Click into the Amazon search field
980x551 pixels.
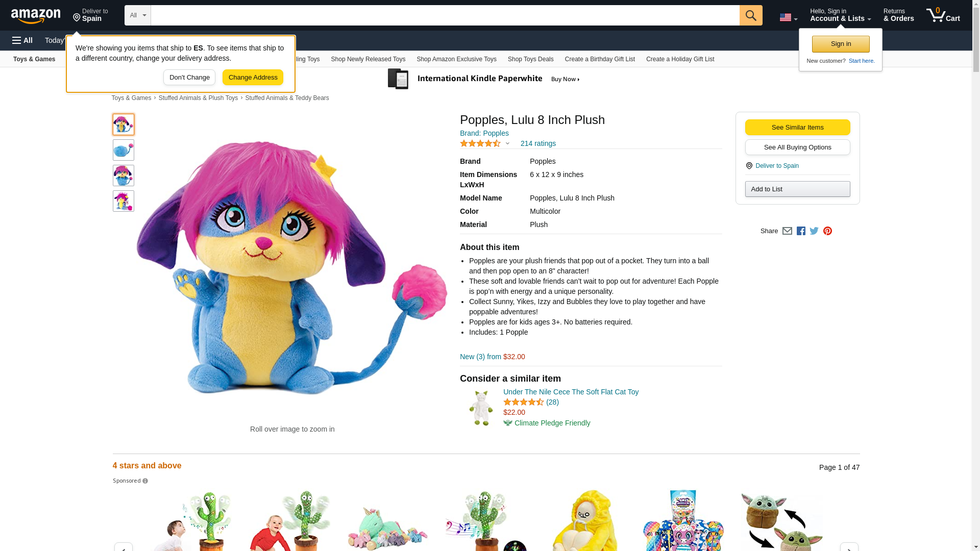coord(444,15)
